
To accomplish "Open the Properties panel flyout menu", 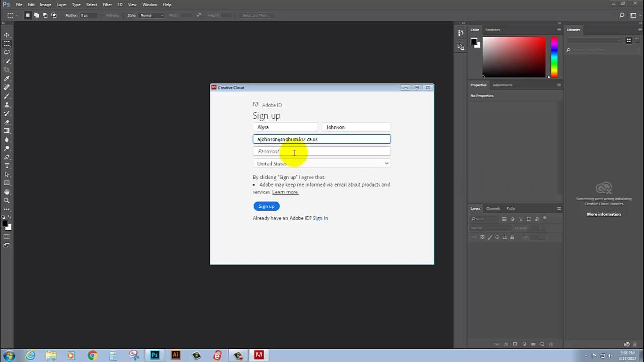I will pyautogui.click(x=559, y=85).
